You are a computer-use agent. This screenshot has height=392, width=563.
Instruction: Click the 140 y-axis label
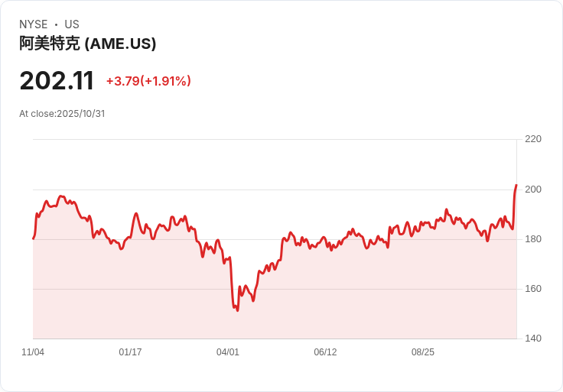point(533,339)
